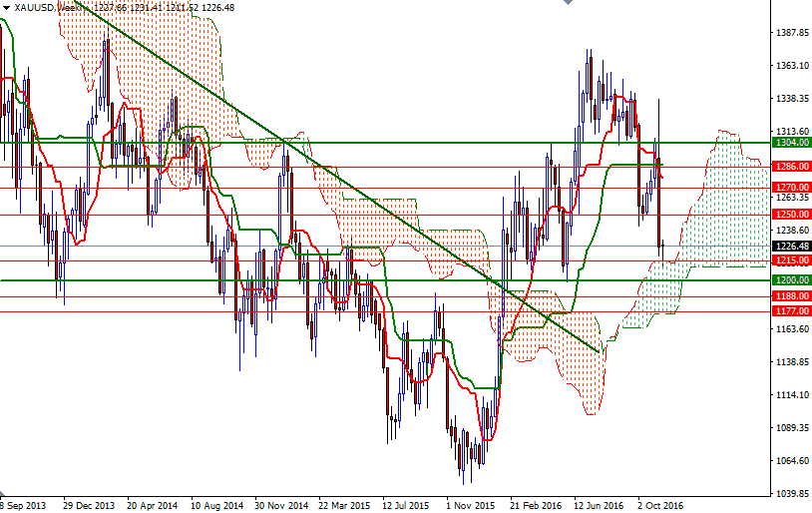The image size is (812, 513).
Task: Click the 1039.85 price scale value
Action: pyautogui.click(x=792, y=493)
